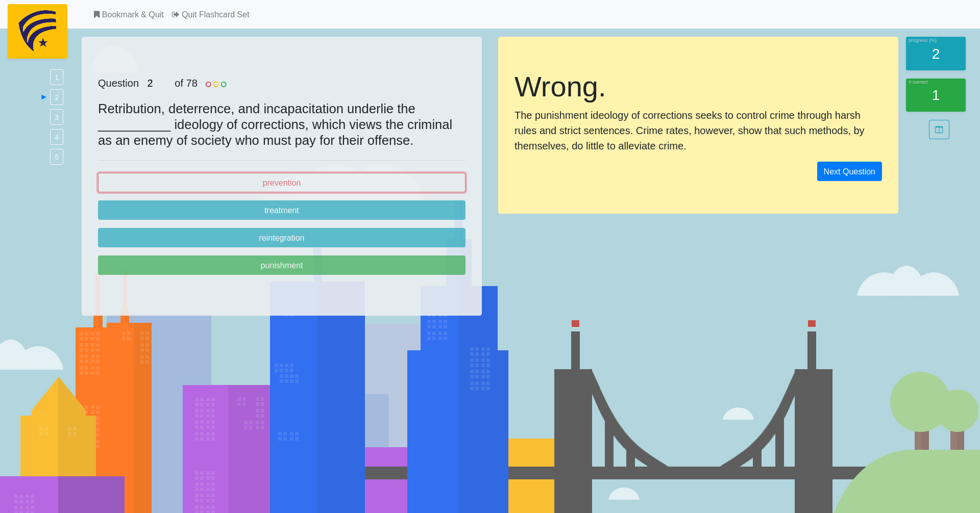Viewport: 980px width, 513px height.
Task: Jump to question 1 in sidebar
Action: (x=57, y=78)
